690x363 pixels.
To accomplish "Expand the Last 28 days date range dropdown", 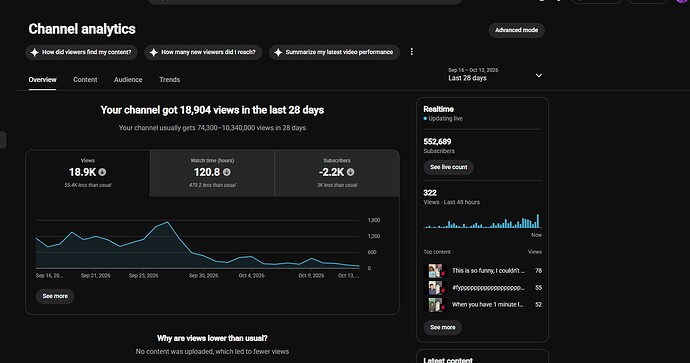I will coord(495,75).
